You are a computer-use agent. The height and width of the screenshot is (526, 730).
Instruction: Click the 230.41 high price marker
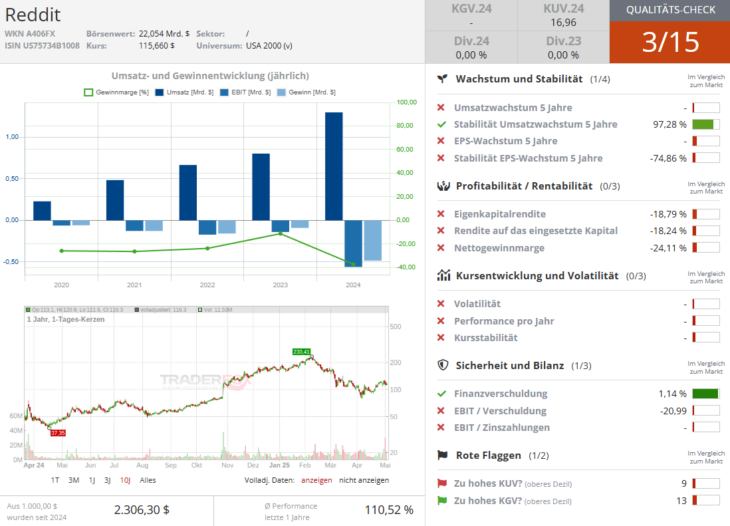click(302, 352)
